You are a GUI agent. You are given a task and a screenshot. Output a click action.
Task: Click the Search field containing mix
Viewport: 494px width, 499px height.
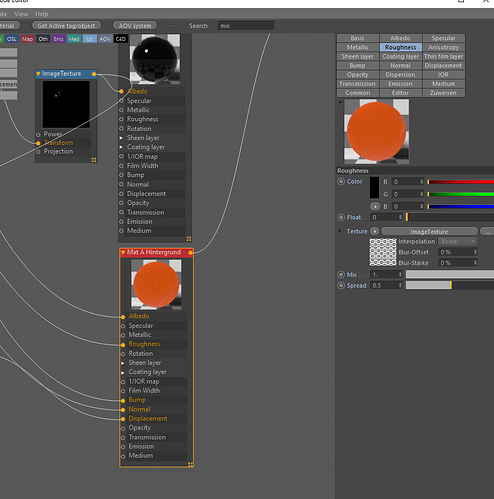(246, 26)
